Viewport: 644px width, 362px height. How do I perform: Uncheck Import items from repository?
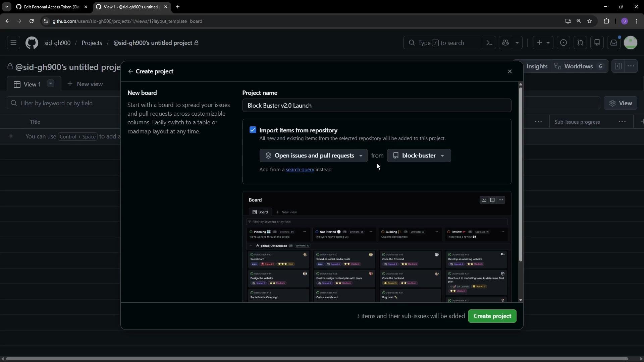[x=253, y=130]
